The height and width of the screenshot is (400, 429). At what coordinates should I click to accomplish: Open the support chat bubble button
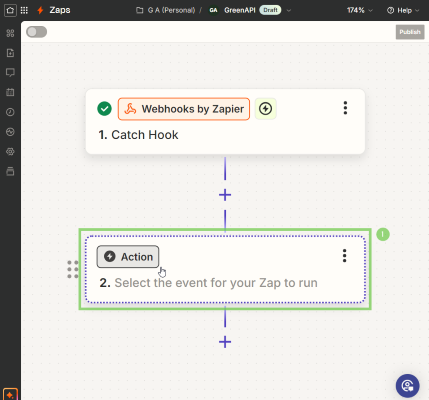click(407, 386)
